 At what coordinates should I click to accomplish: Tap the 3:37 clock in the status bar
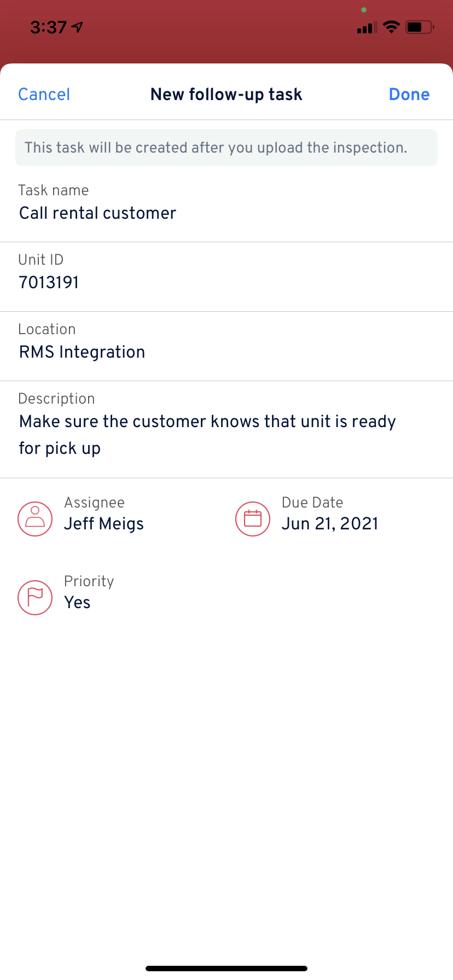click(48, 27)
